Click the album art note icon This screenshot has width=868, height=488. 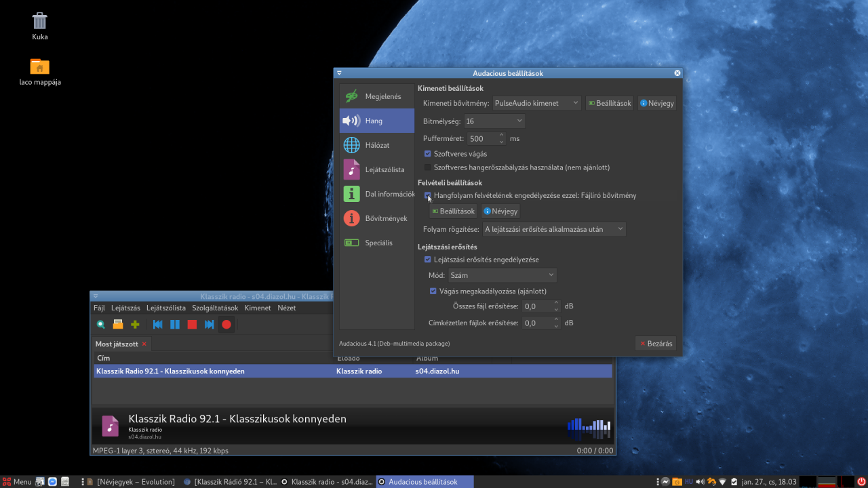tap(110, 426)
